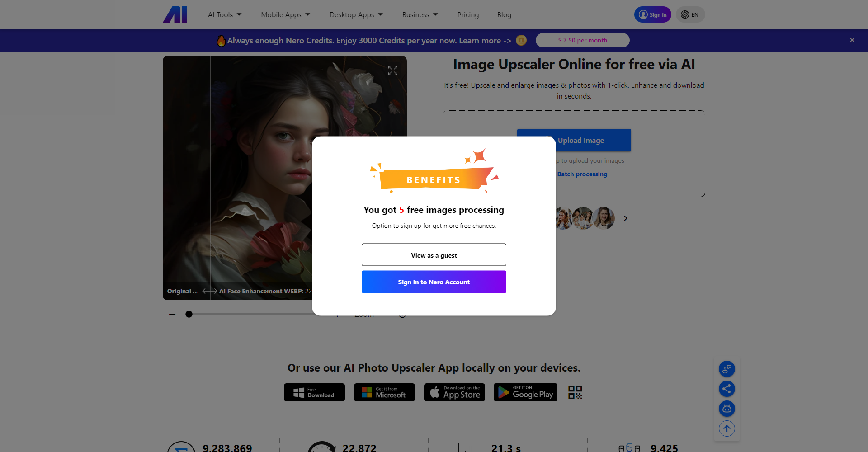Open the Blog section
The height and width of the screenshot is (452, 868).
[x=504, y=14]
